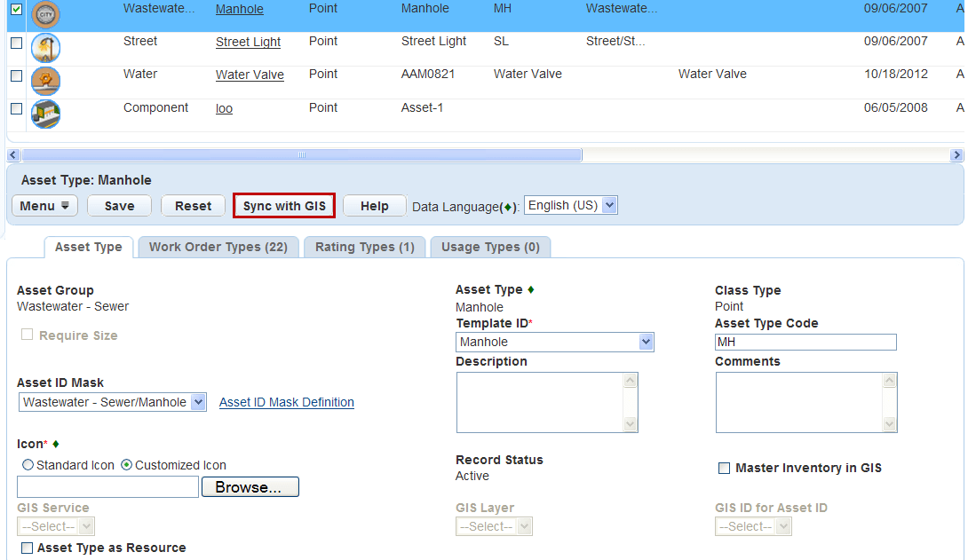The width and height of the screenshot is (968, 560).
Task: Open the Asset ID Mask Definition link
Action: [286, 402]
